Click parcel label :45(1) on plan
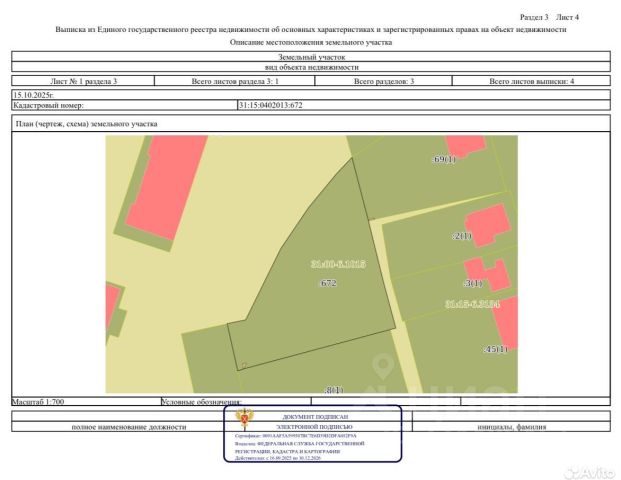621x480 pixels. [x=496, y=349]
